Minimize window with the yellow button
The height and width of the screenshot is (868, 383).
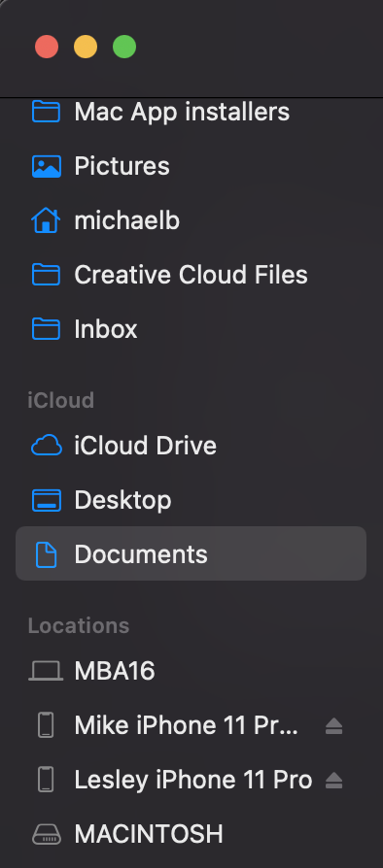point(86,47)
